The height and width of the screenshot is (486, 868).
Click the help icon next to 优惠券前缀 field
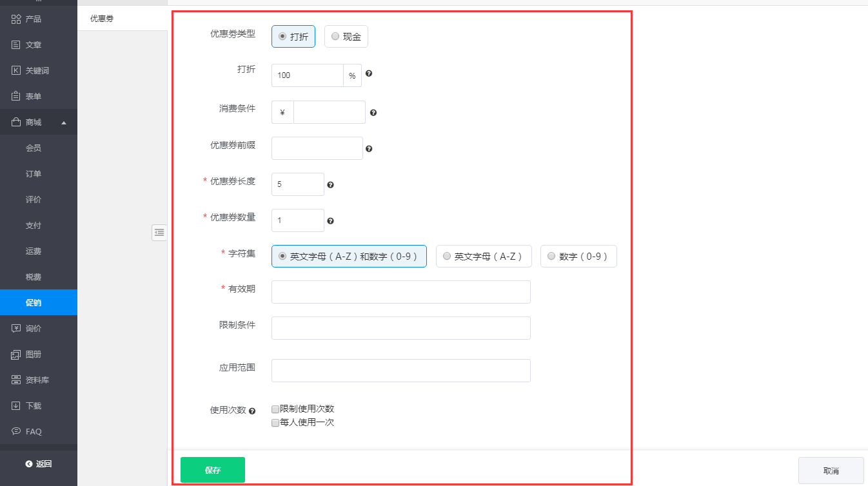click(x=369, y=149)
